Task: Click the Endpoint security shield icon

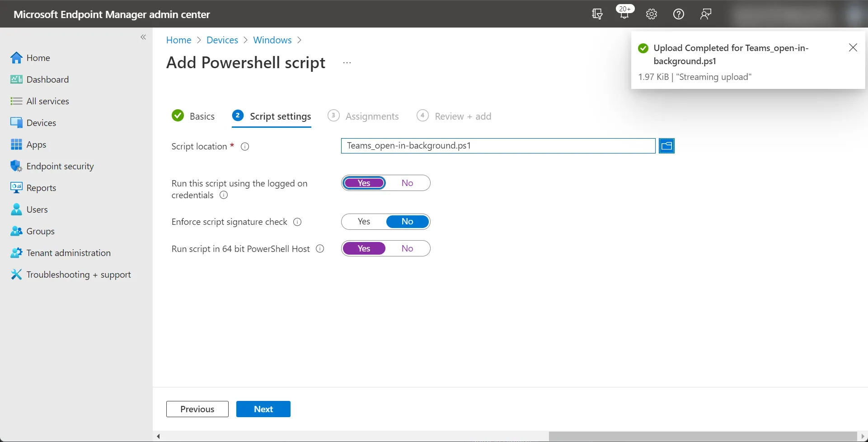Action: pos(16,166)
